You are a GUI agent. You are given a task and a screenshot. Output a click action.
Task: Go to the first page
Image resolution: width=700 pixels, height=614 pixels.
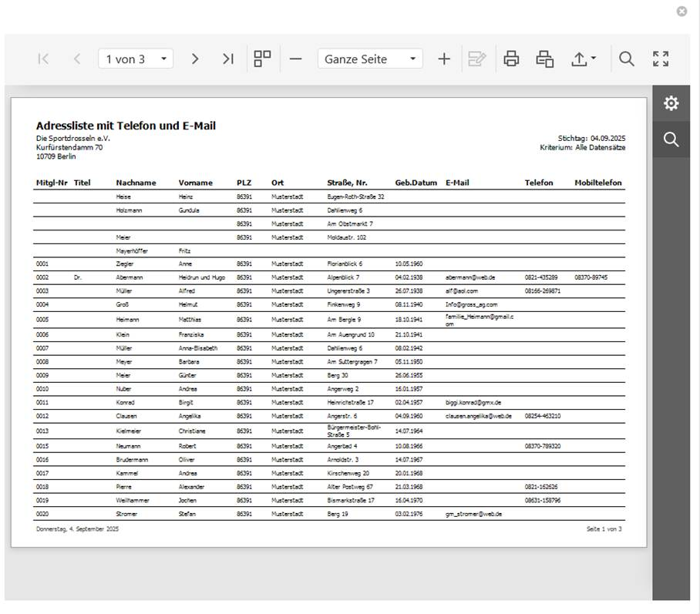coord(43,59)
